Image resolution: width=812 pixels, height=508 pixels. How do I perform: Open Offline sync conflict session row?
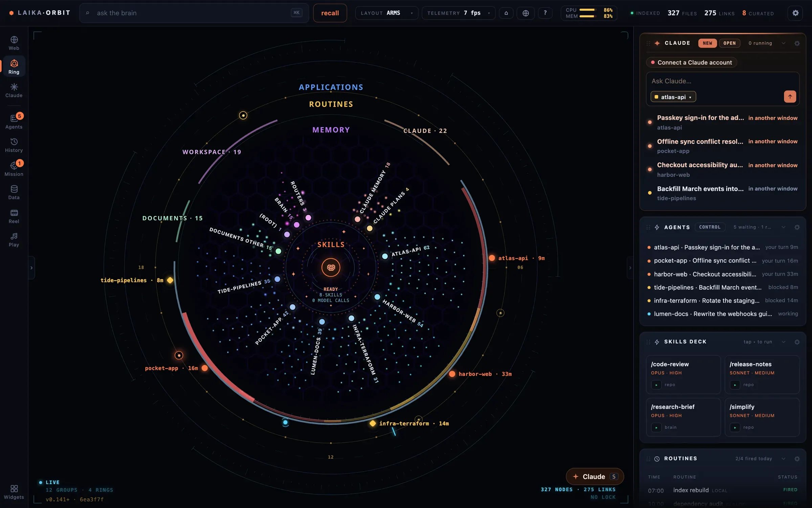tap(723, 146)
